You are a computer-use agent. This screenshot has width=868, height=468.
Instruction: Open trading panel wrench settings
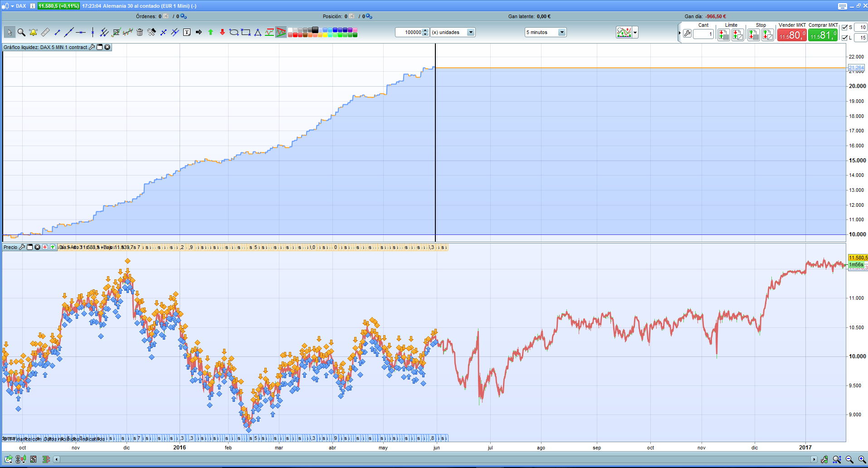tap(688, 34)
